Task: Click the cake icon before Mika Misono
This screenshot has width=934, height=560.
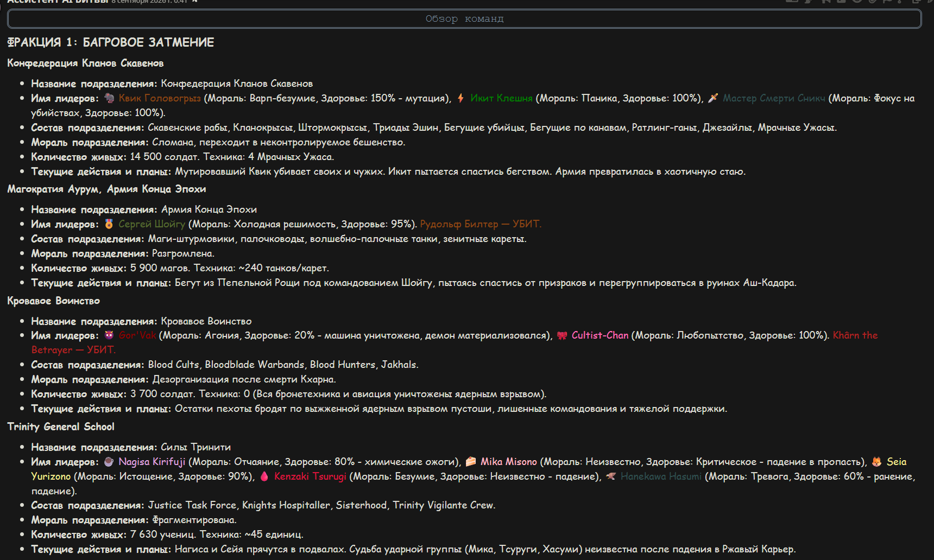Action: [x=471, y=462]
